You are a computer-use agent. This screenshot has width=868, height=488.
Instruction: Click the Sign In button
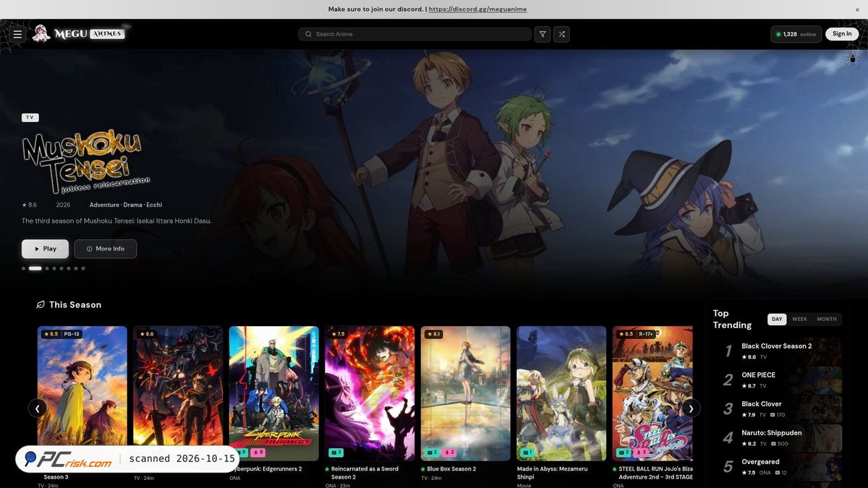[x=842, y=34]
